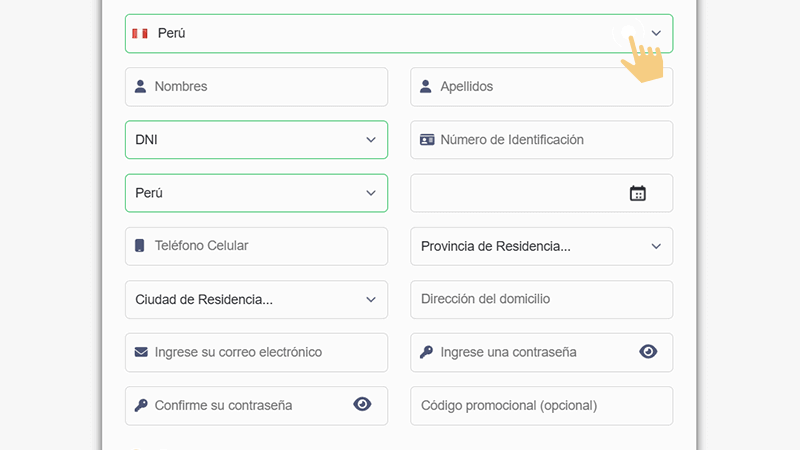Click the person icon beside Apellidos
The width and height of the screenshot is (800, 450).
[x=426, y=86]
